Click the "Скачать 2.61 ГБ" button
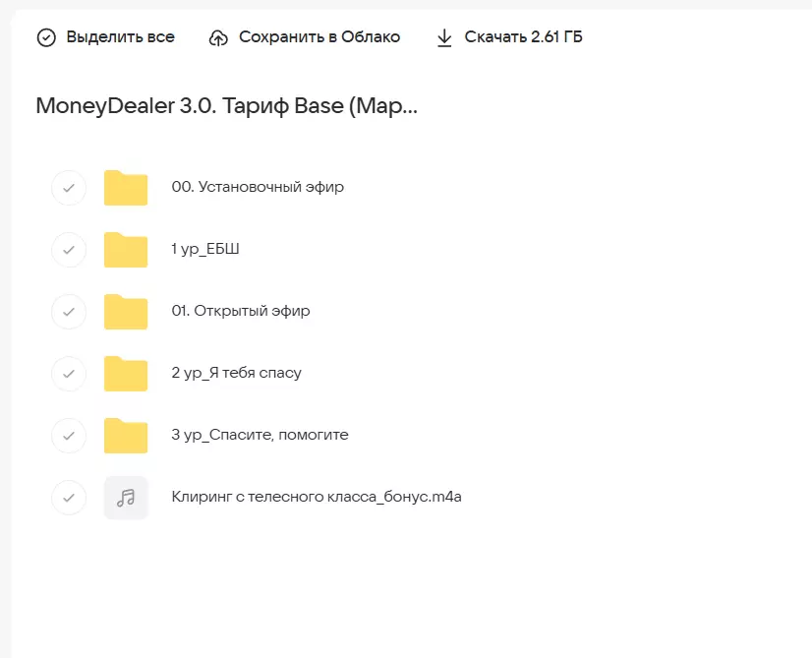 (x=508, y=36)
